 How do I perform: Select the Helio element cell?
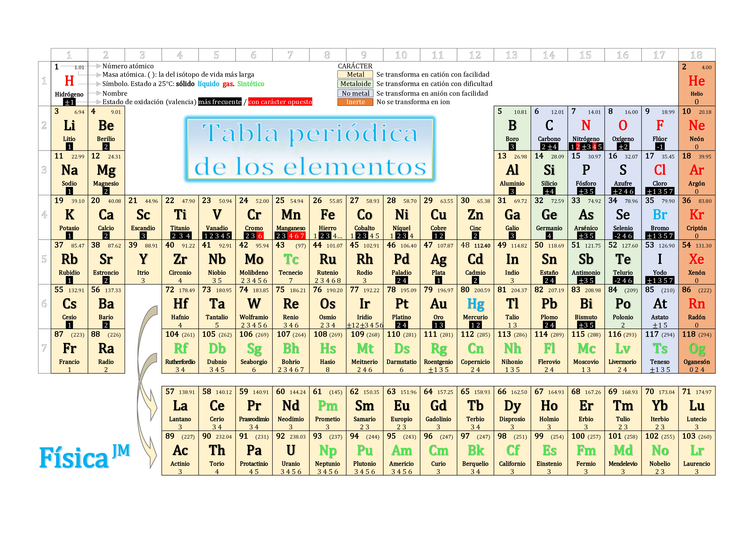click(697, 84)
